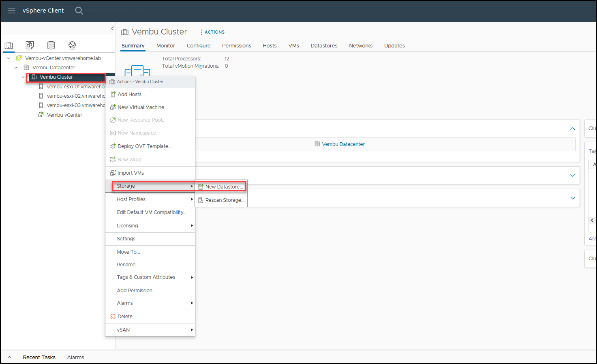Click the Rescan Storage icon

click(201, 200)
